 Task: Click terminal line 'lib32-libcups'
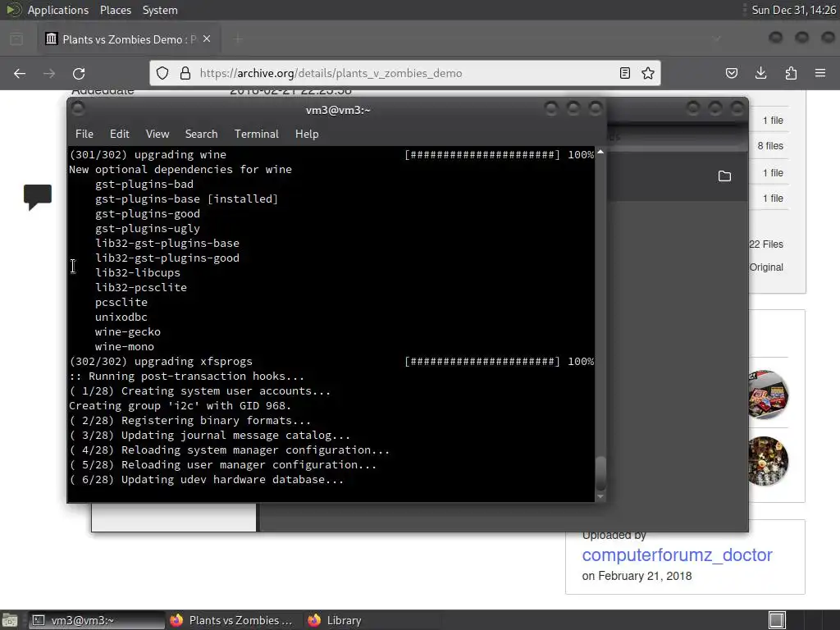tap(138, 272)
